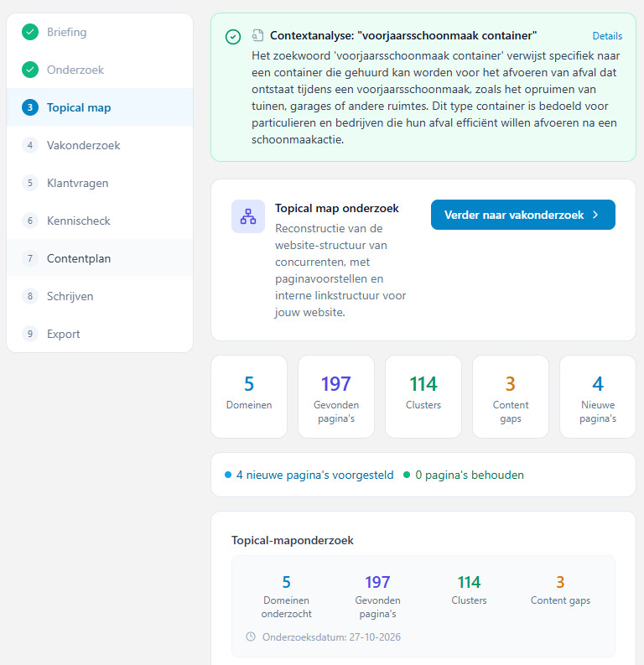
Task: Open the Klantvragen step
Action: pyautogui.click(x=100, y=183)
